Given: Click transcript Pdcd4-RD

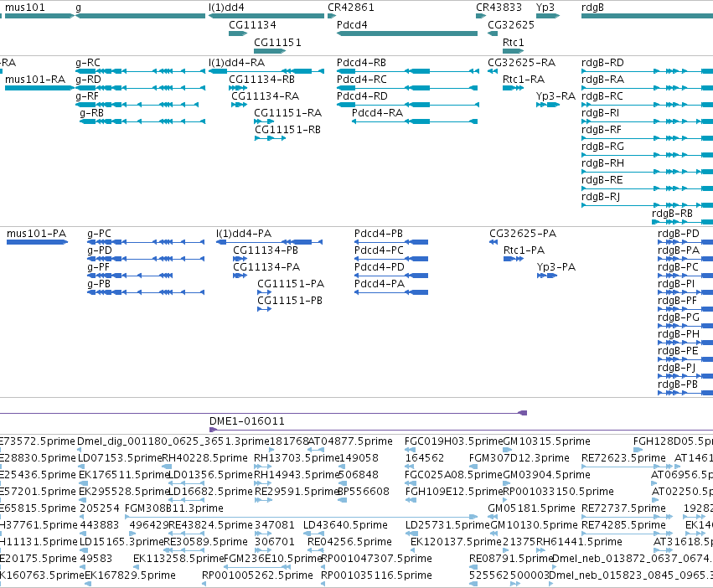Looking at the screenshot, I should (x=363, y=96).
